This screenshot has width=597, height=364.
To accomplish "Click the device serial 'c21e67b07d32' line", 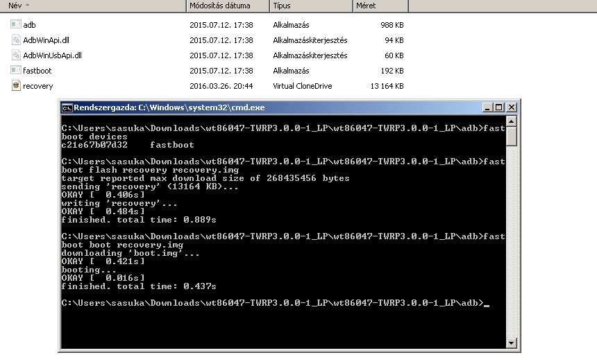I will [128, 145].
